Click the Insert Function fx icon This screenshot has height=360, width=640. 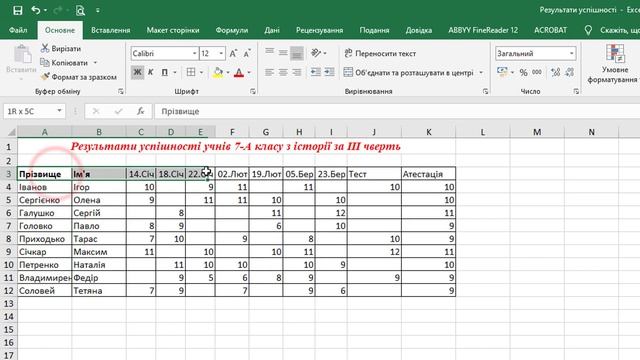141,111
